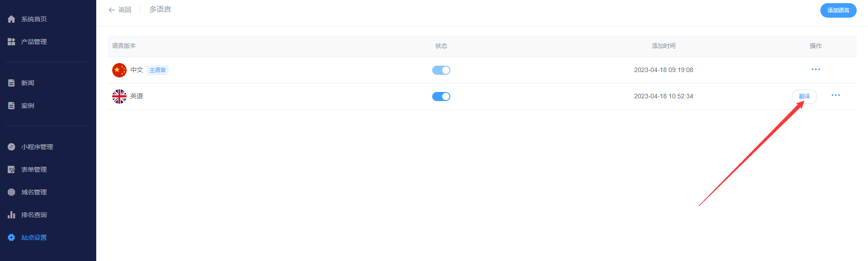Image resolution: width=868 pixels, height=261 pixels.
Task: Click the 域名管理 globe icon
Action: 11,192
